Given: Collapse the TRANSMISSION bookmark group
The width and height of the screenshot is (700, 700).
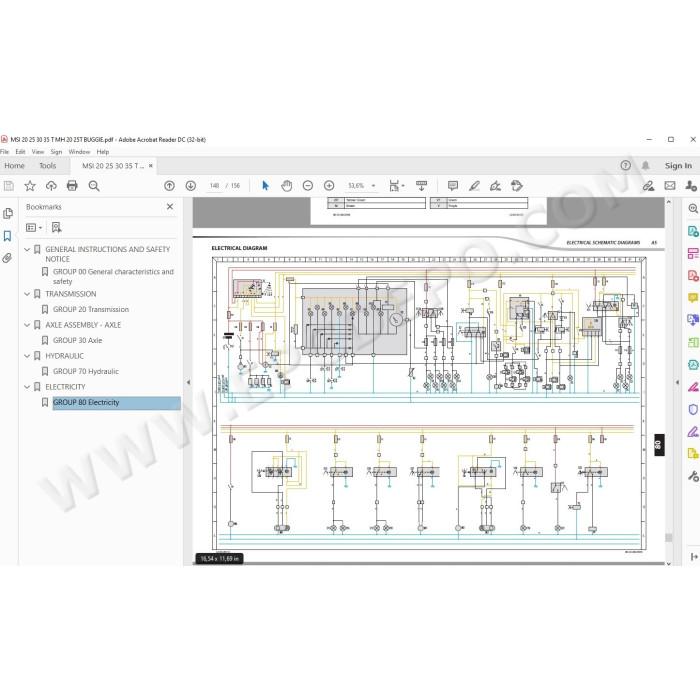Looking at the screenshot, I should point(27,294).
